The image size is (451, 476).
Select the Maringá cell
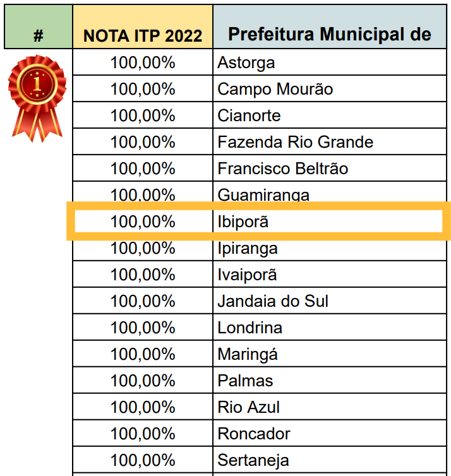(x=330, y=354)
